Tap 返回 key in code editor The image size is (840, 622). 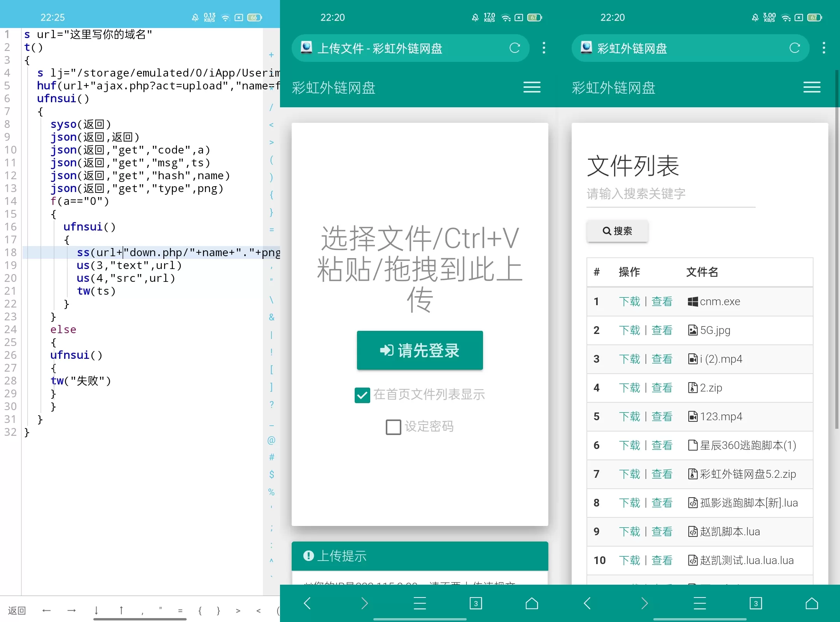pyautogui.click(x=17, y=610)
